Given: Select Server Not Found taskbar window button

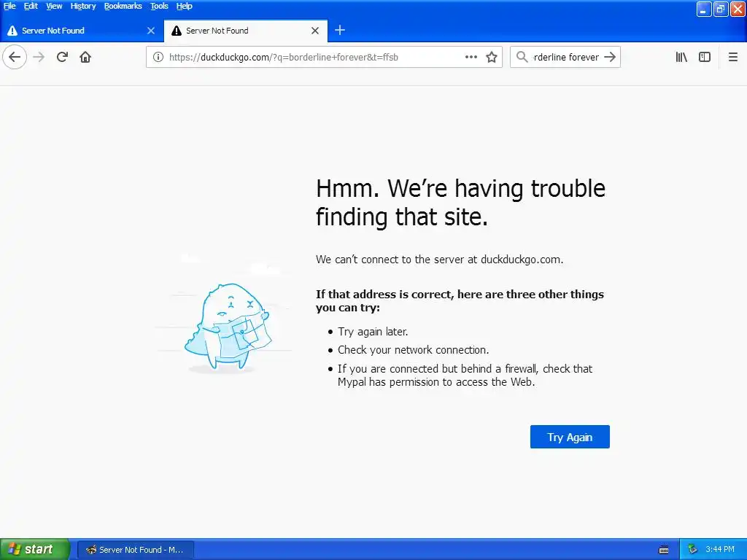Looking at the screenshot, I should 136,550.
